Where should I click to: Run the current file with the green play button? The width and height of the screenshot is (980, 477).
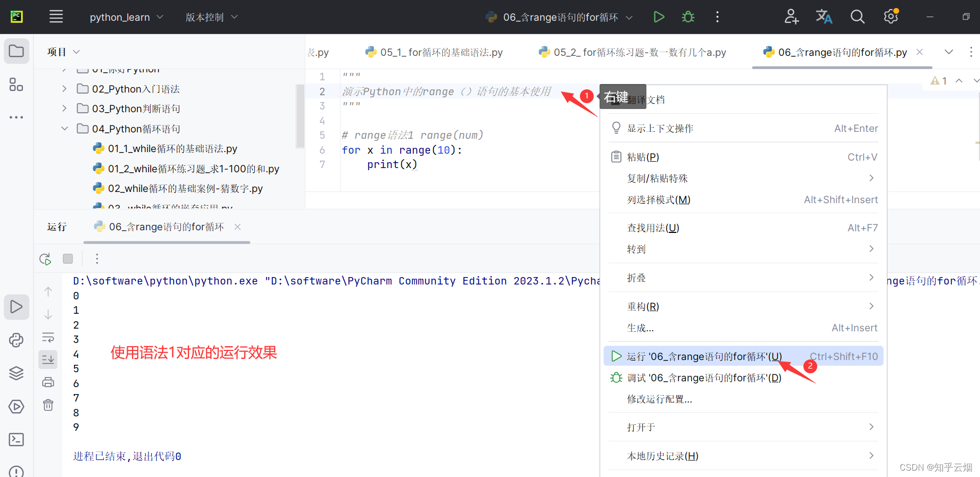pos(659,17)
